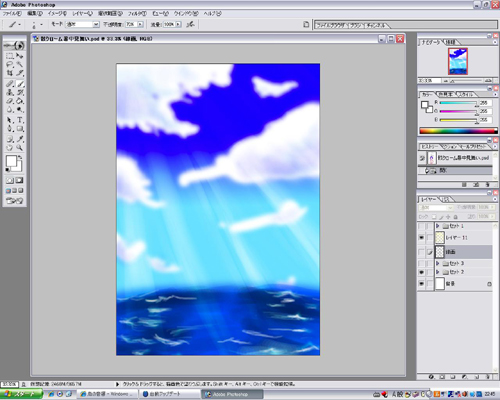
Task: Select the Dodge tool
Action: tap(20, 109)
